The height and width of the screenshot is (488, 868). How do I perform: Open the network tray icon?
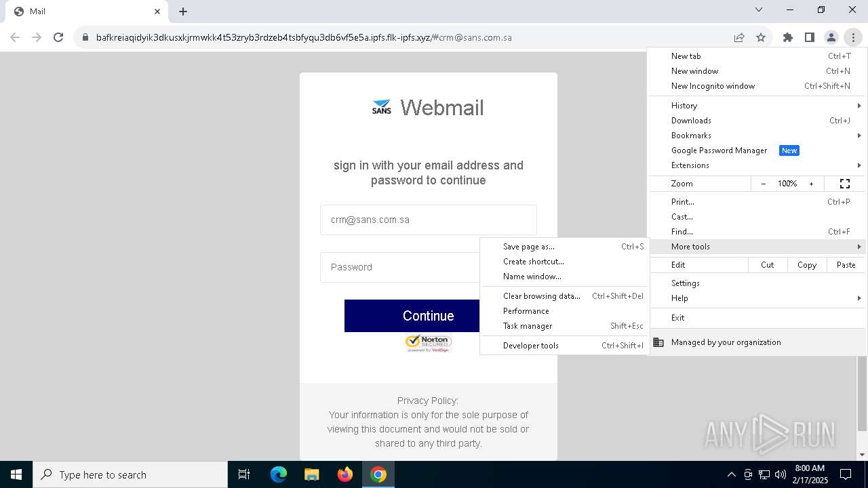pos(764,474)
